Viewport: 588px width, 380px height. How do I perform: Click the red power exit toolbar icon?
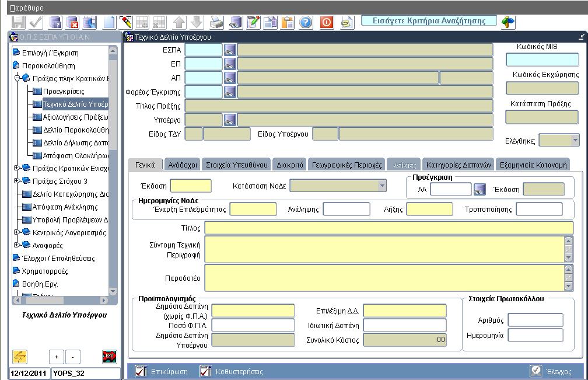(327, 23)
